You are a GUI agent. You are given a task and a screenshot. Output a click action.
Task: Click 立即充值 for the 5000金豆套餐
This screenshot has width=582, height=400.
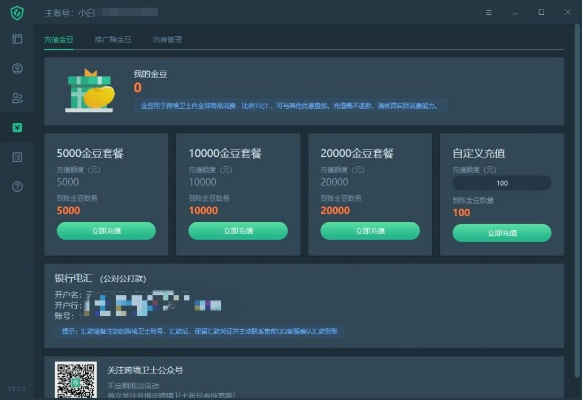coord(106,231)
